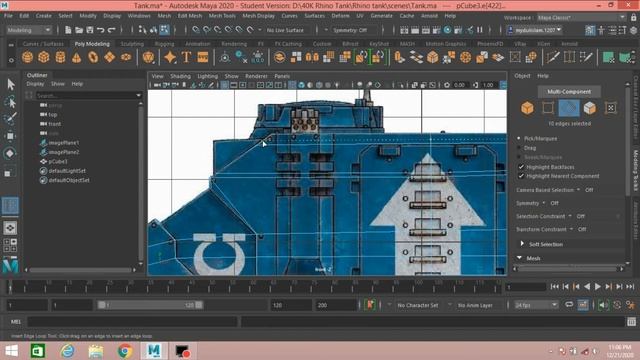Click the SVG shelf icon
The height and width of the screenshot is (360, 640).
tap(203, 57)
